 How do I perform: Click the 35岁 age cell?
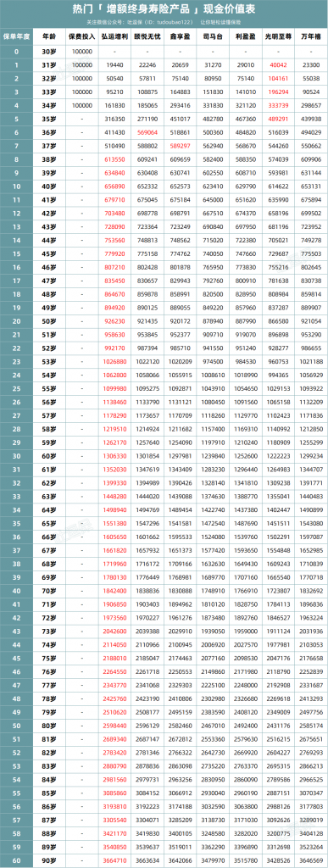48,119
